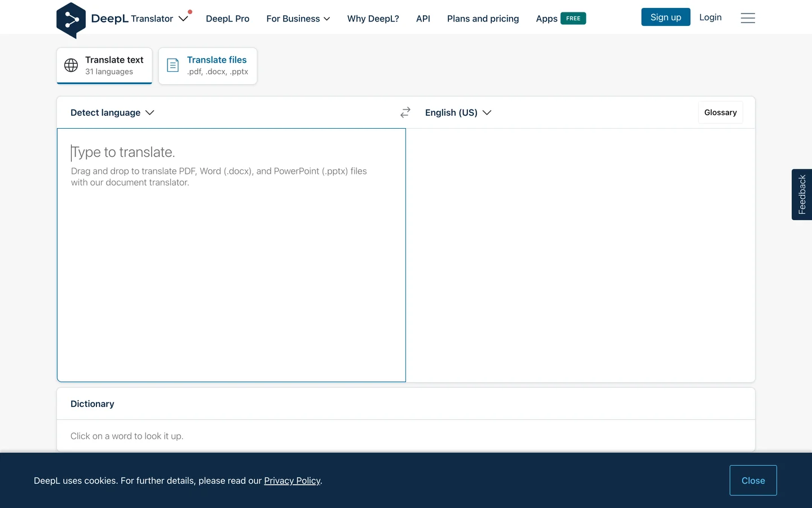Open the English (US) target language selector

(x=458, y=112)
